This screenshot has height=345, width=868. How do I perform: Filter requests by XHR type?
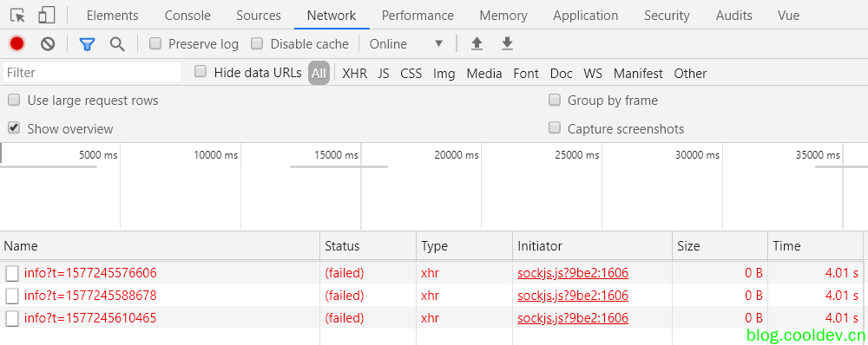(355, 73)
